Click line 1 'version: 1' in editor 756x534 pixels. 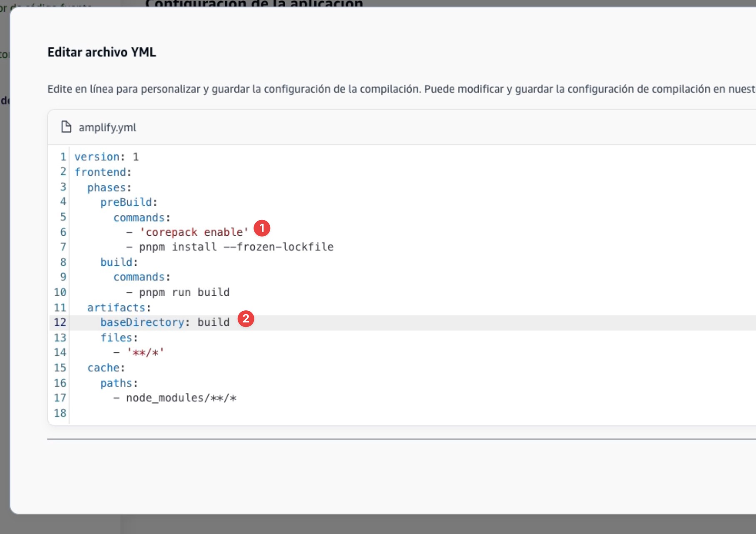[107, 157]
